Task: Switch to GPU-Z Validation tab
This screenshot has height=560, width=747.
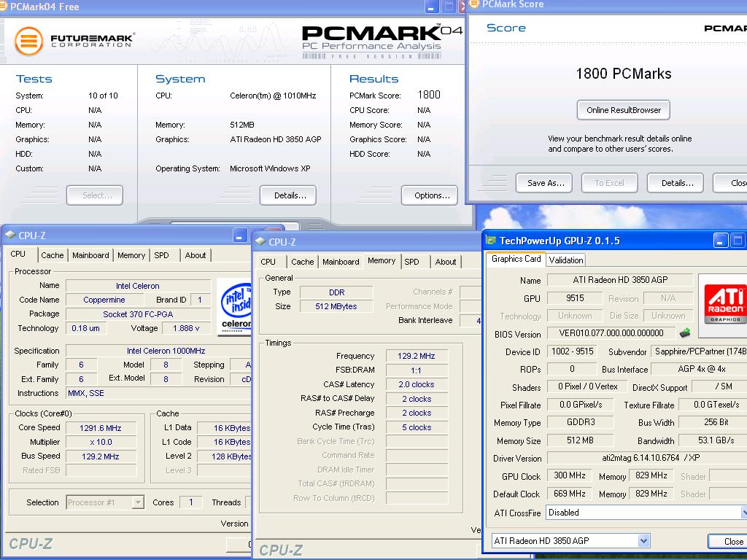Action: click(566, 260)
